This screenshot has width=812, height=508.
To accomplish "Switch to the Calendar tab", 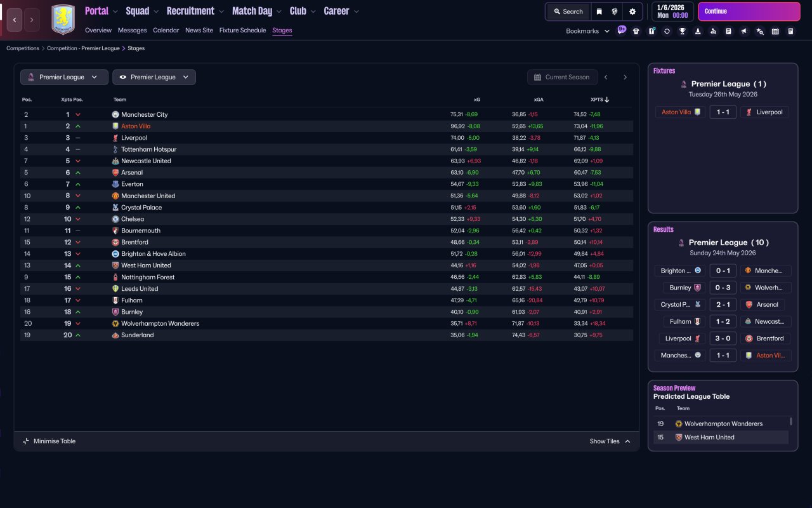I will pyautogui.click(x=166, y=30).
